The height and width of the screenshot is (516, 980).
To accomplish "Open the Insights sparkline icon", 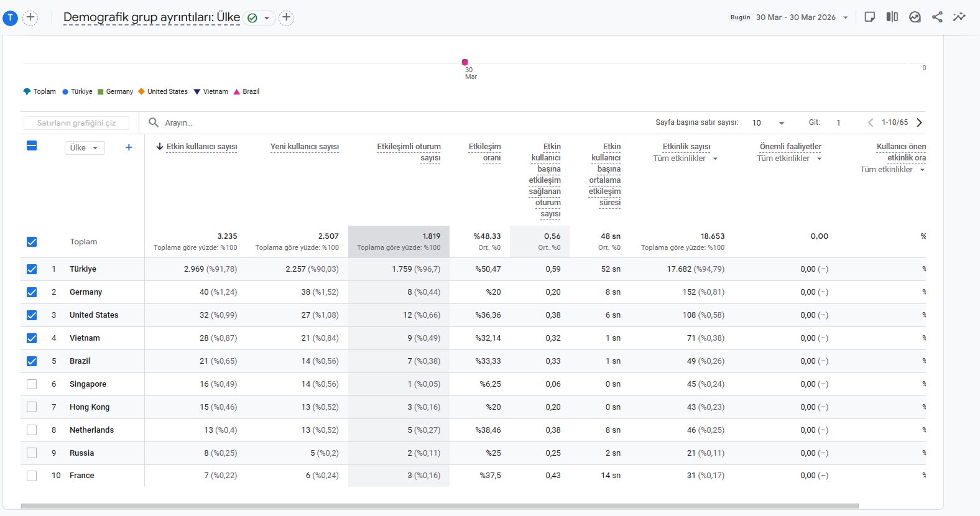I will click(x=959, y=17).
